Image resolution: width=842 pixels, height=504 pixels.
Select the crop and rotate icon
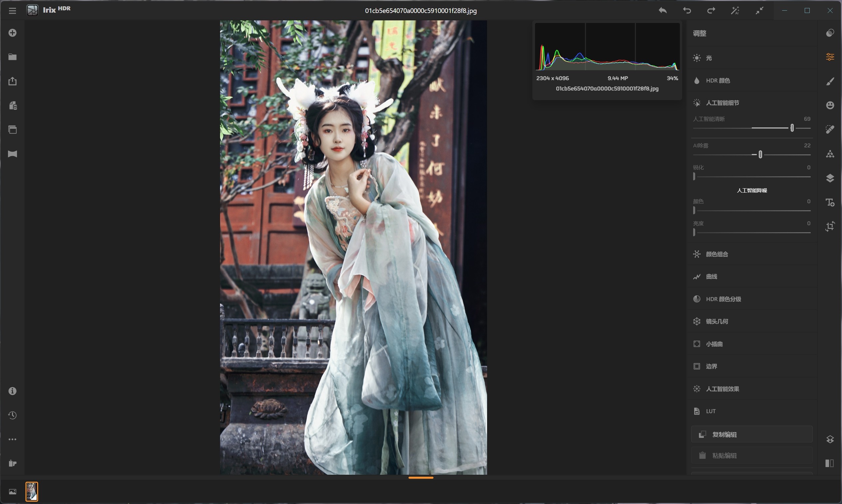click(830, 226)
